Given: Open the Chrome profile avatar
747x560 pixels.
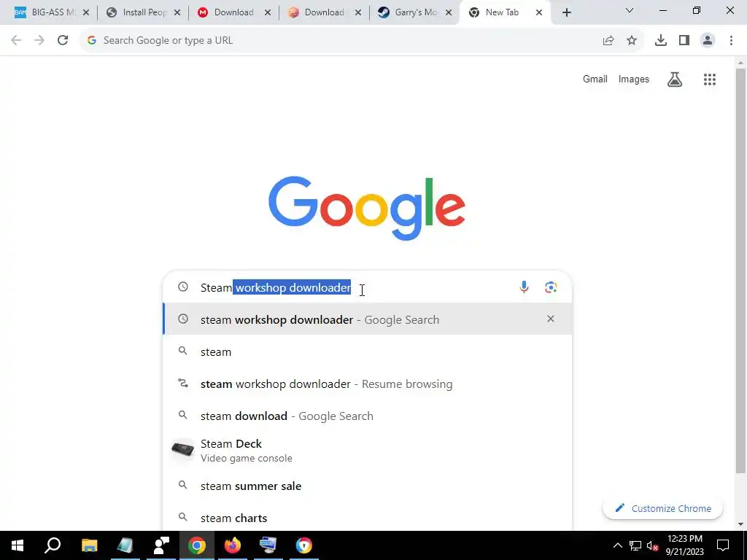Looking at the screenshot, I should [708, 41].
